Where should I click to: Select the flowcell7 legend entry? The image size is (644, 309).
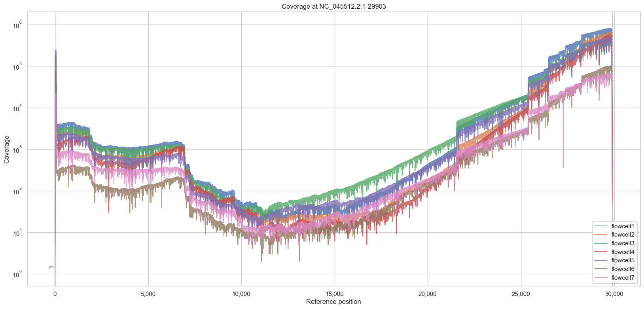[614, 278]
